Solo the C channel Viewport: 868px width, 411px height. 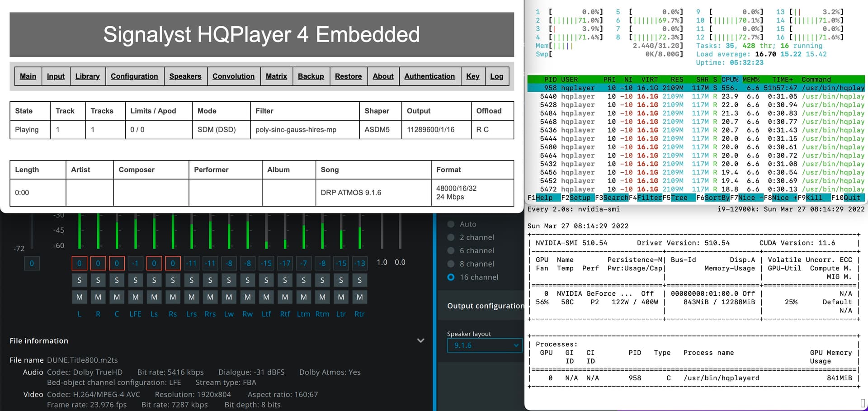[117, 280]
